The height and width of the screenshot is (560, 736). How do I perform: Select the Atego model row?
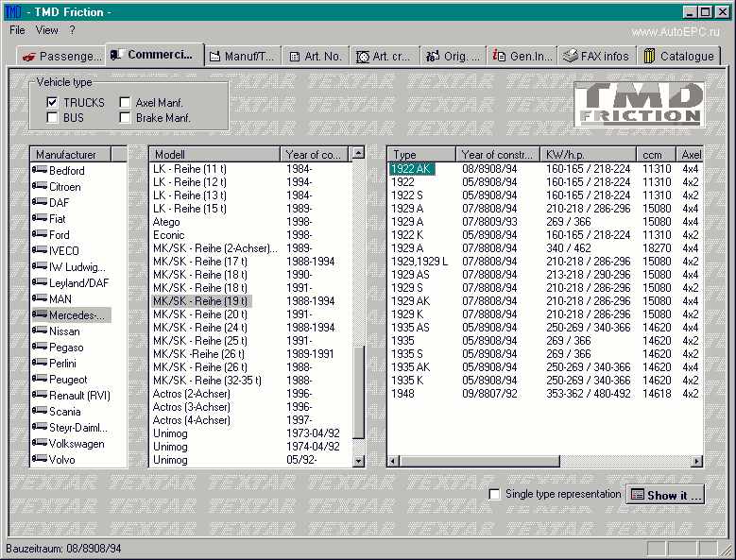pos(250,222)
